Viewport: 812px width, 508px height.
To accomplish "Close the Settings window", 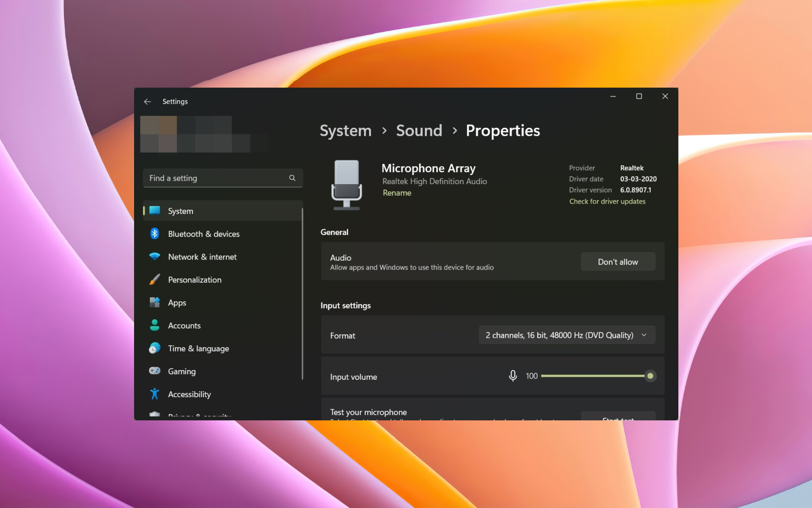I will coord(665,97).
